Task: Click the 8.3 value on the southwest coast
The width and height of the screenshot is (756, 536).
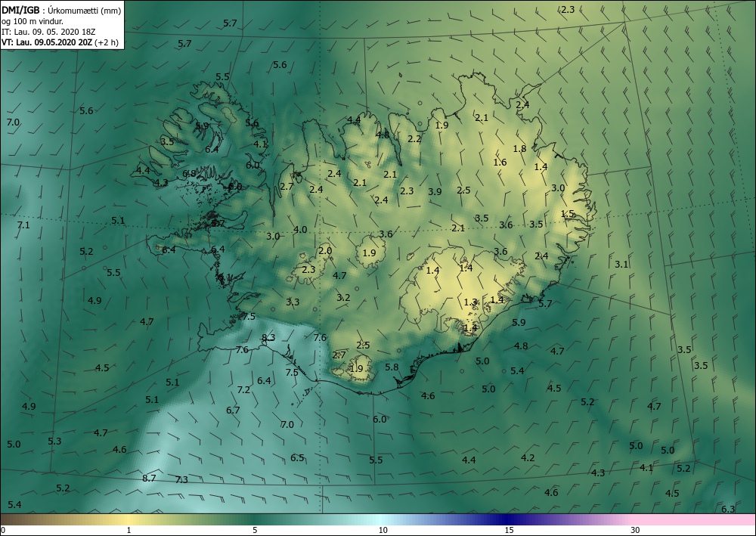Action: click(x=268, y=337)
